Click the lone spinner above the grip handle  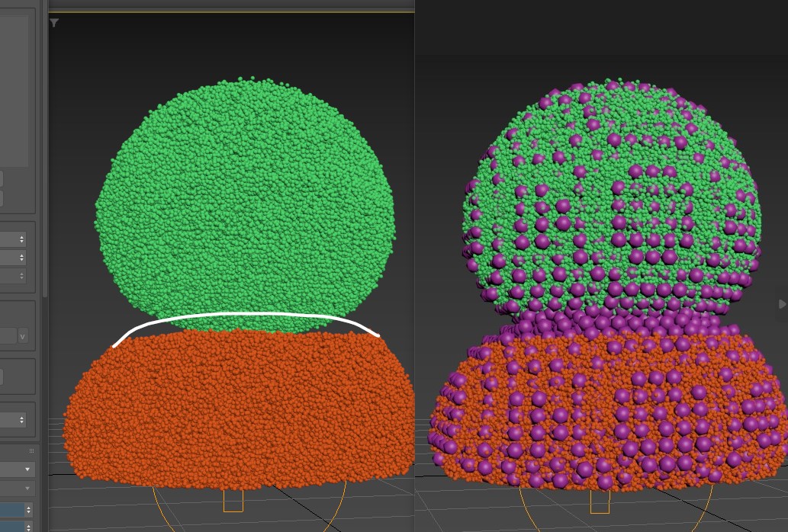click(21, 419)
